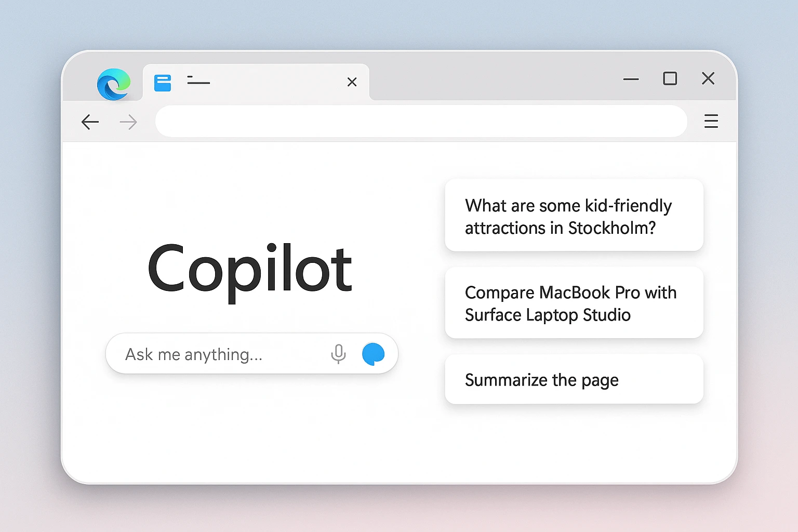798x532 pixels.
Task: Maximize the browser window
Action: tap(670, 78)
